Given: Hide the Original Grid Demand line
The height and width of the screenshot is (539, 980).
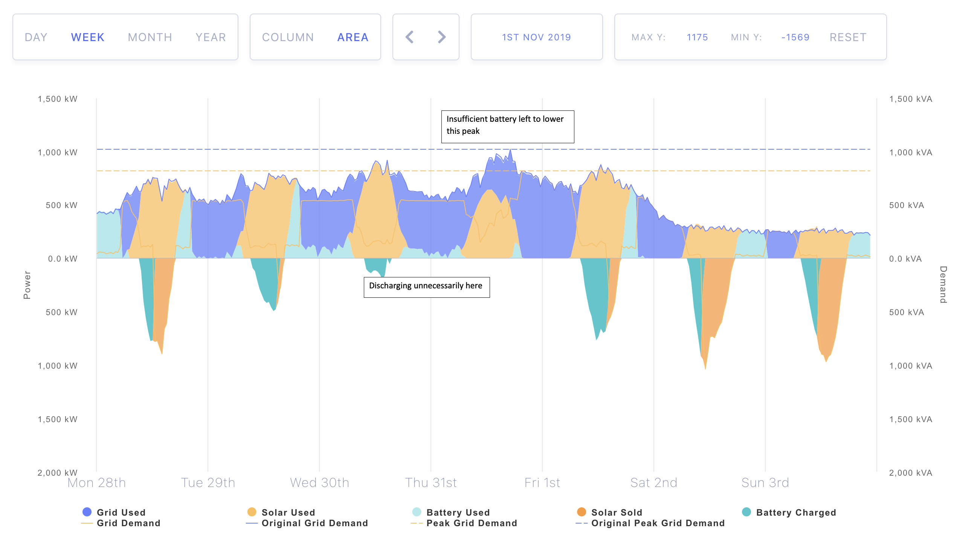Looking at the screenshot, I should [x=307, y=523].
